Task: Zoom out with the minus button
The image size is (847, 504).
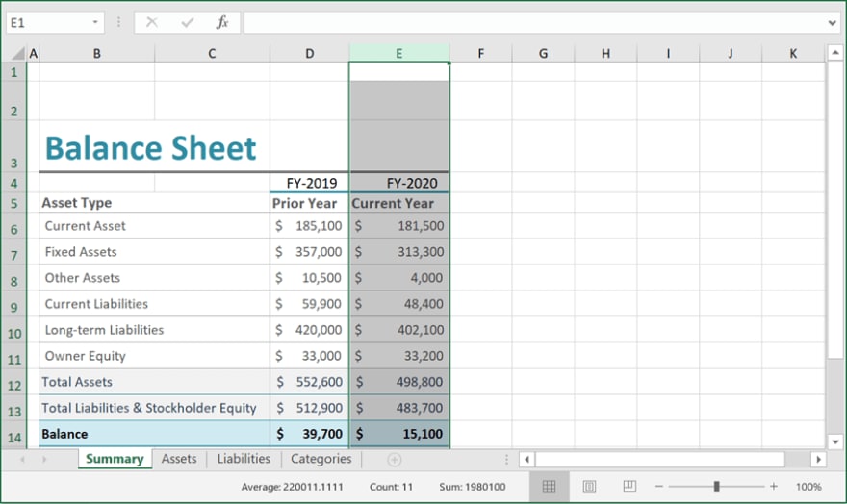Action: pos(658,486)
